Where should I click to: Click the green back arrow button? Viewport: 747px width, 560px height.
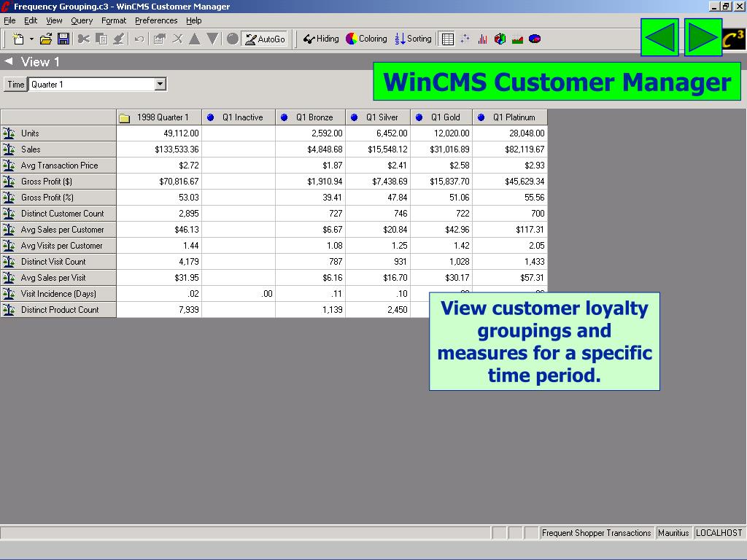[x=659, y=38]
